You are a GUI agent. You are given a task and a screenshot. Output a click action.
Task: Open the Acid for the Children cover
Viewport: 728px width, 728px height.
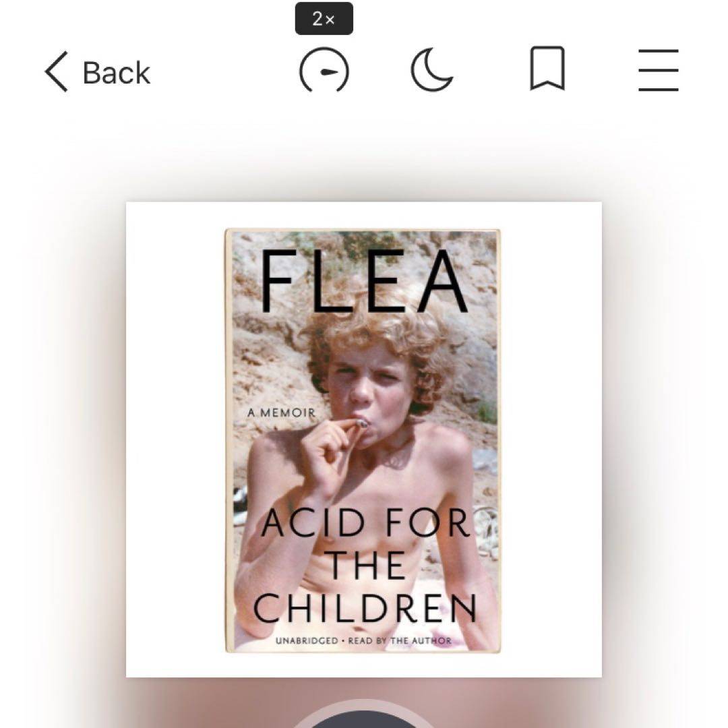363,441
